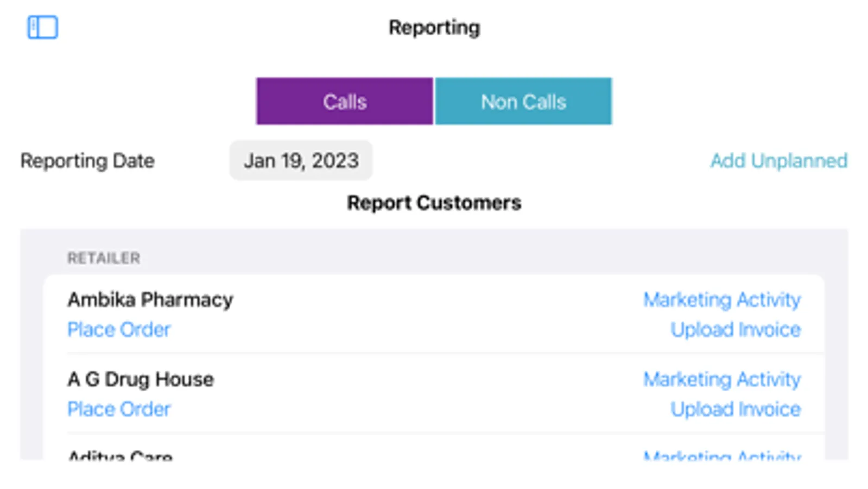Toggle the sidebar panel icon
Screen dimensions: 868x489
(42, 27)
